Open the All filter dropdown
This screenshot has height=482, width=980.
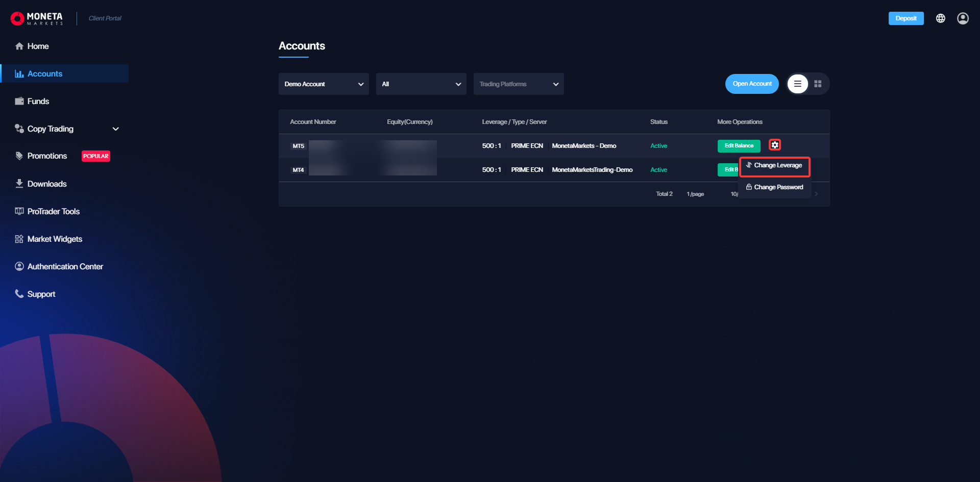[x=421, y=84]
